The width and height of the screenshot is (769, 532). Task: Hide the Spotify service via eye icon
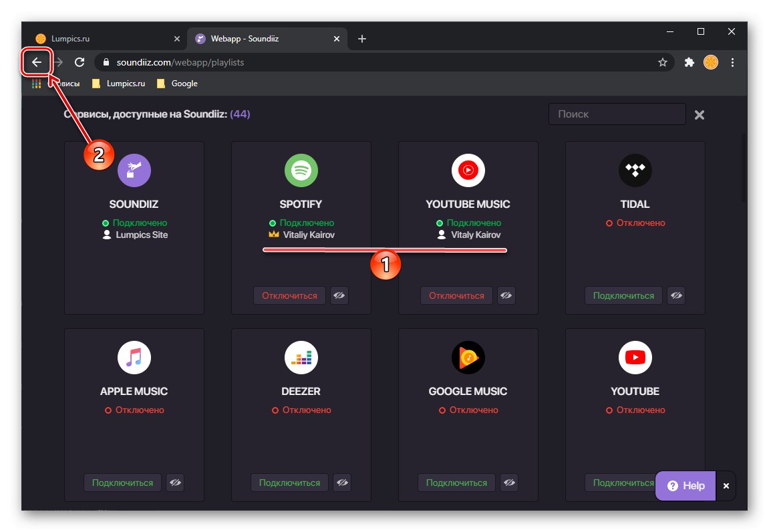339,295
